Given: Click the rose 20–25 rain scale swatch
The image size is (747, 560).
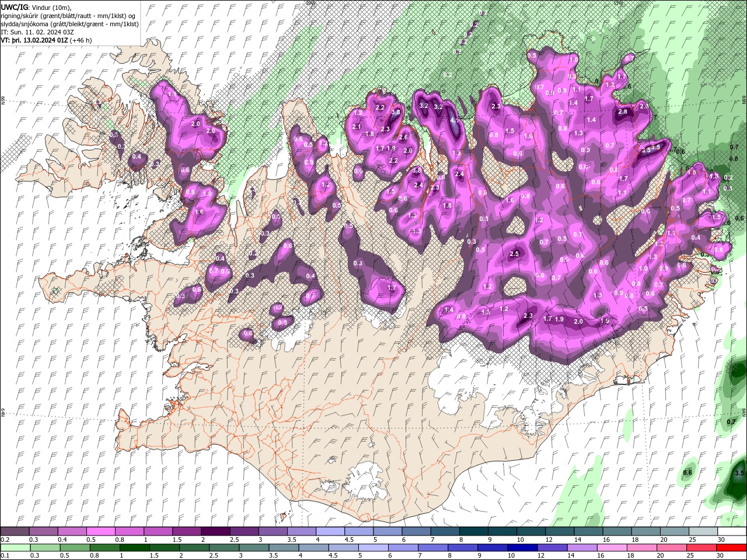Looking at the screenshot, I should 672,547.
